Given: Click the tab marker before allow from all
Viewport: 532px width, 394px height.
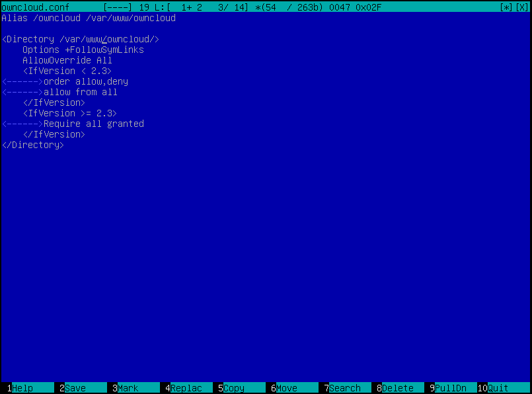Looking at the screenshot, I should [22, 92].
